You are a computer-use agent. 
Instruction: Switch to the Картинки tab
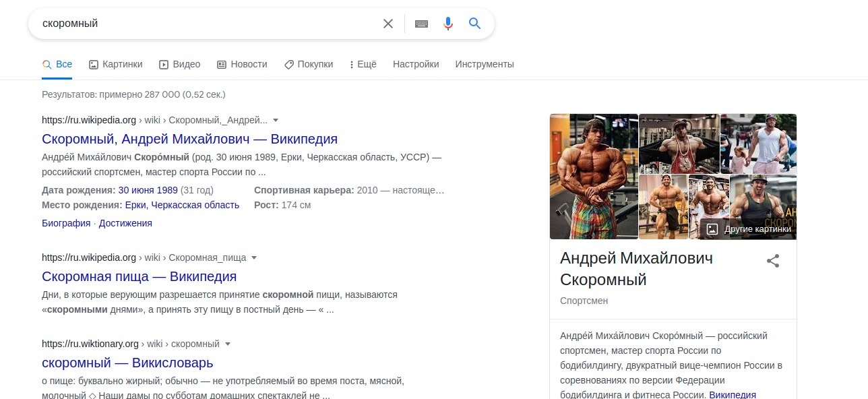pos(116,65)
